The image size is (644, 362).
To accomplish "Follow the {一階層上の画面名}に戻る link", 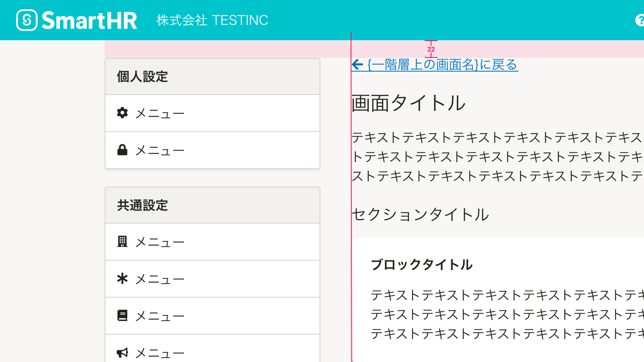I will (x=443, y=64).
